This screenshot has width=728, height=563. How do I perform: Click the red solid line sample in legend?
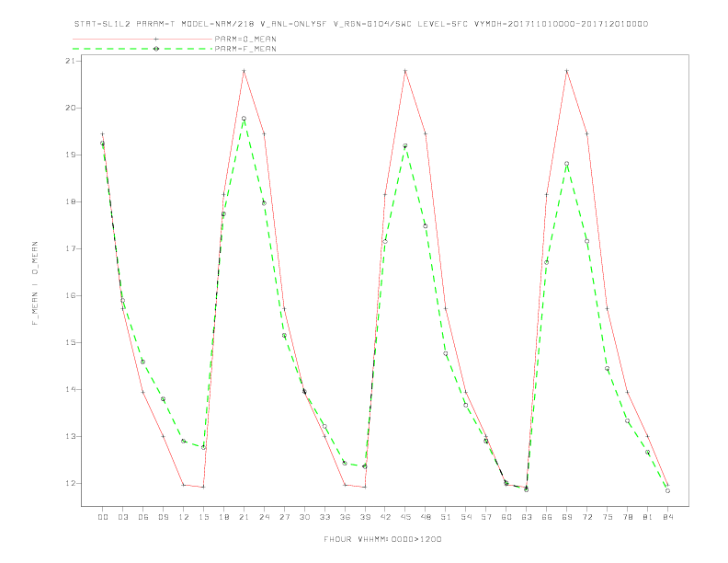click(142, 39)
